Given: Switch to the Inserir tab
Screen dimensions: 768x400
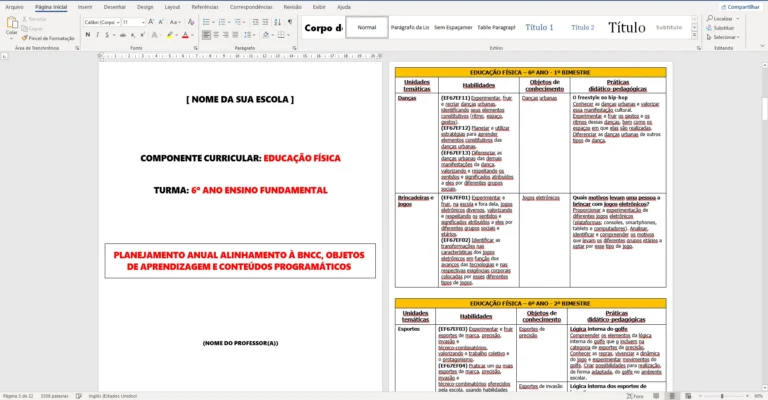Looking at the screenshot, I should [85, 7].
